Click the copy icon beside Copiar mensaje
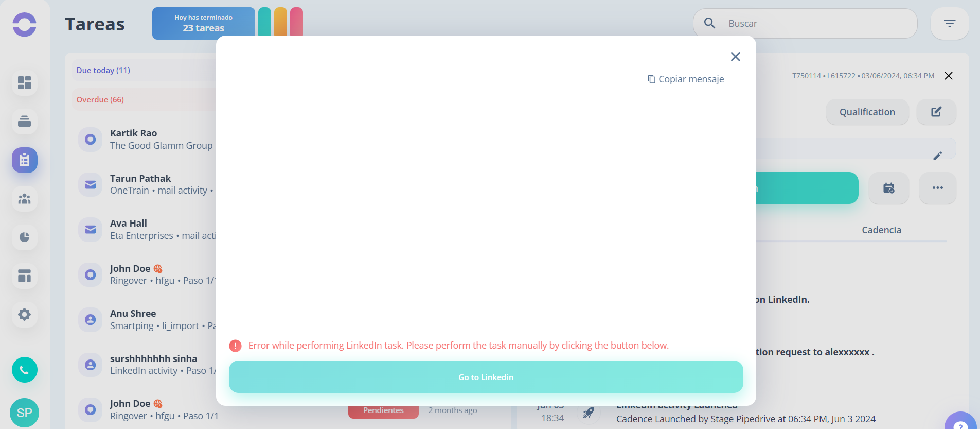Screen dimensions: 980x429 tap(652, 79)
